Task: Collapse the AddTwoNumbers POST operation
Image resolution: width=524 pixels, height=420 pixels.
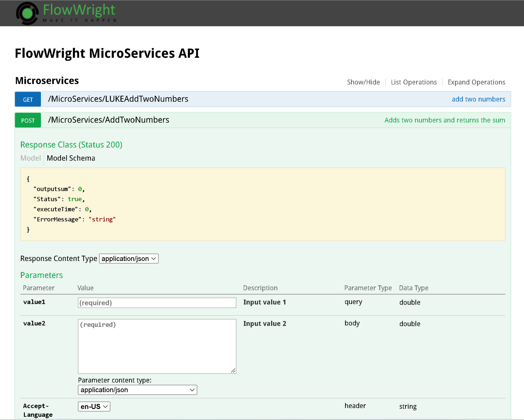Action: 109,120
